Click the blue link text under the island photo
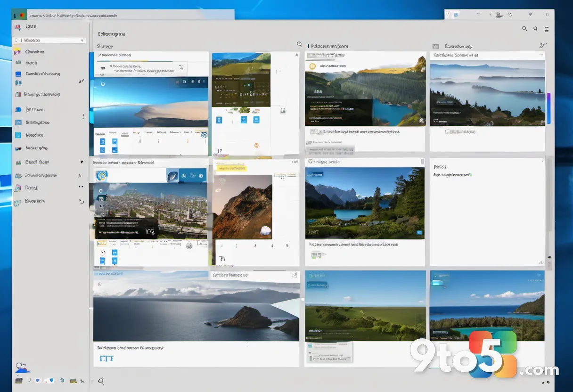573x392 pixels. pyautogui.click(x=106, y=359)
